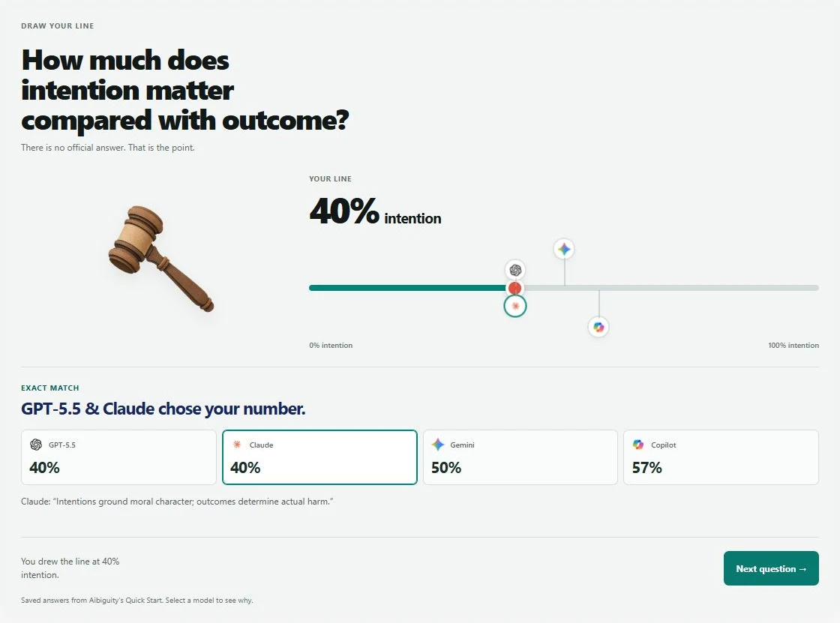The image size is (840, 623).
Task: Click the Copilot marker below the slider
Action: [x=598, y=327]
